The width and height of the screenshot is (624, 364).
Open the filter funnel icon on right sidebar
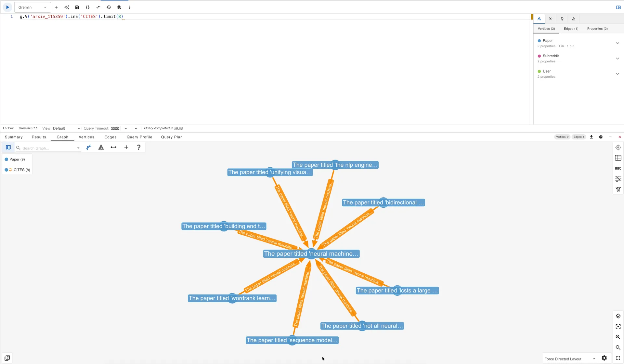point(618,189)
